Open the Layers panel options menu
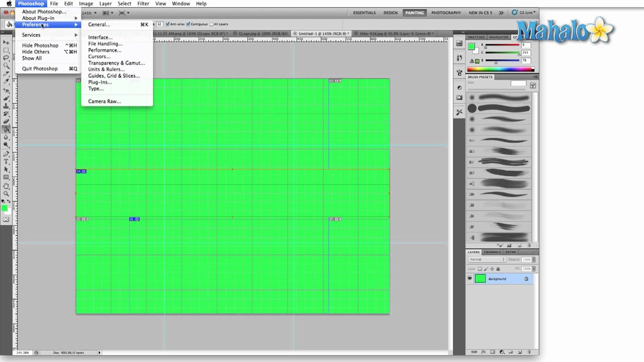Screen dimensions: 644x362 (x=535, y=252)
